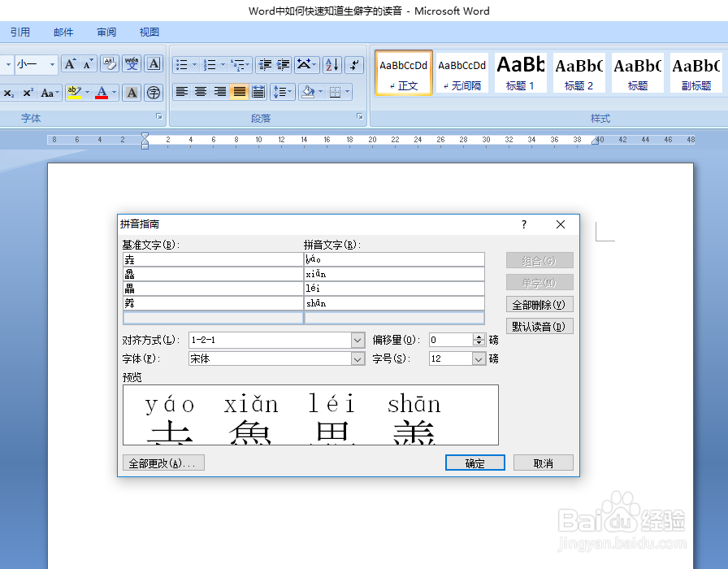
Task: Click the Borders icon
Action: pyautogui.click(x=335, y=92)
